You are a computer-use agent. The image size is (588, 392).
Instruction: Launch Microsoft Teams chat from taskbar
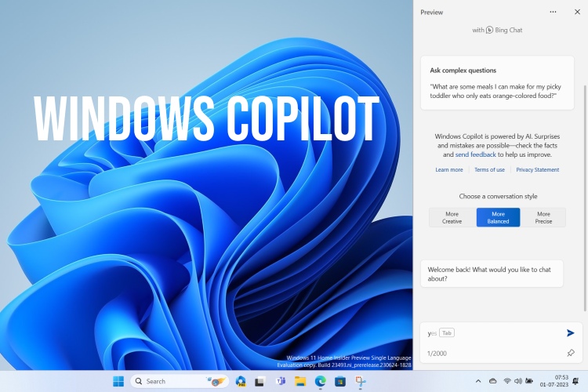click(280, 381)
